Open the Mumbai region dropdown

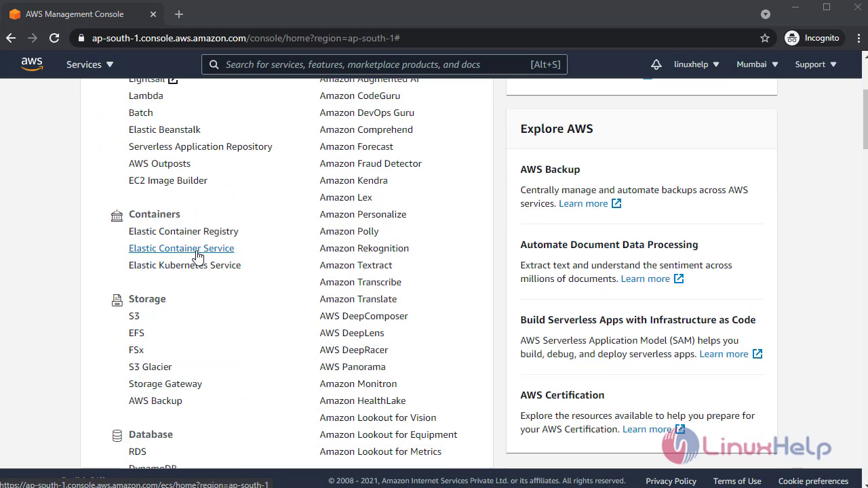pyautogui.click(x=757, y=64)
